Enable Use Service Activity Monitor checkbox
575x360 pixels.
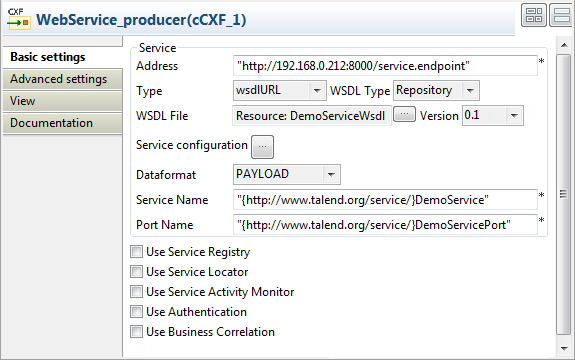coord(136,292)
